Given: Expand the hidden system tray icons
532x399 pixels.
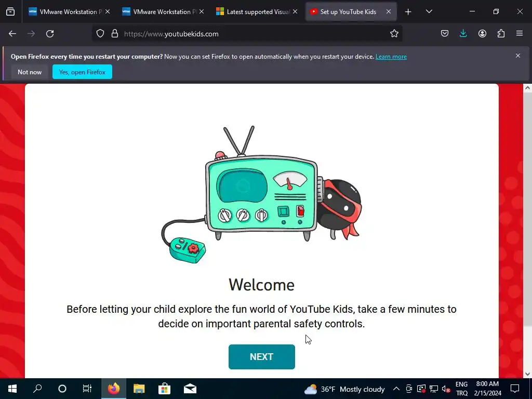Looking at the screenshot, I should (x=396, y=389).
